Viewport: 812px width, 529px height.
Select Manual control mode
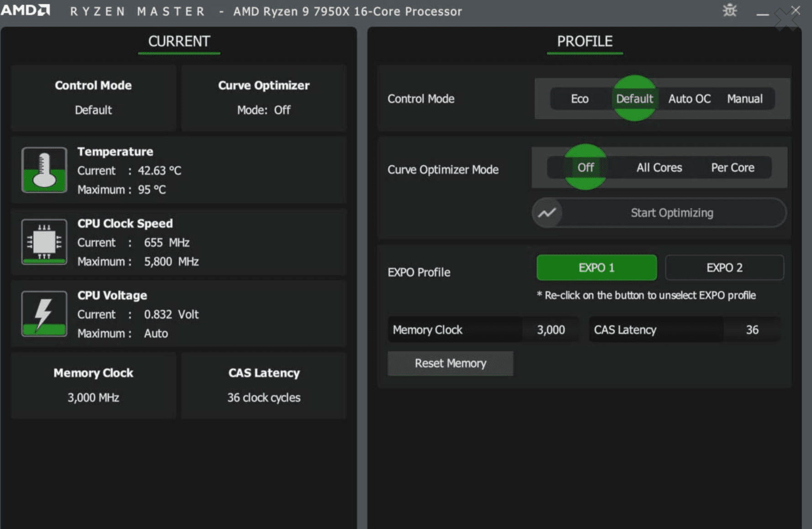[x=745, y=99]
